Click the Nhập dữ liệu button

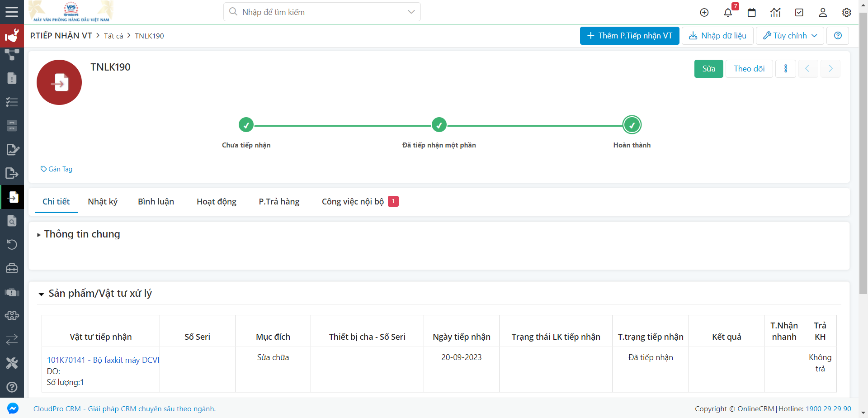[x=717, y=36]
